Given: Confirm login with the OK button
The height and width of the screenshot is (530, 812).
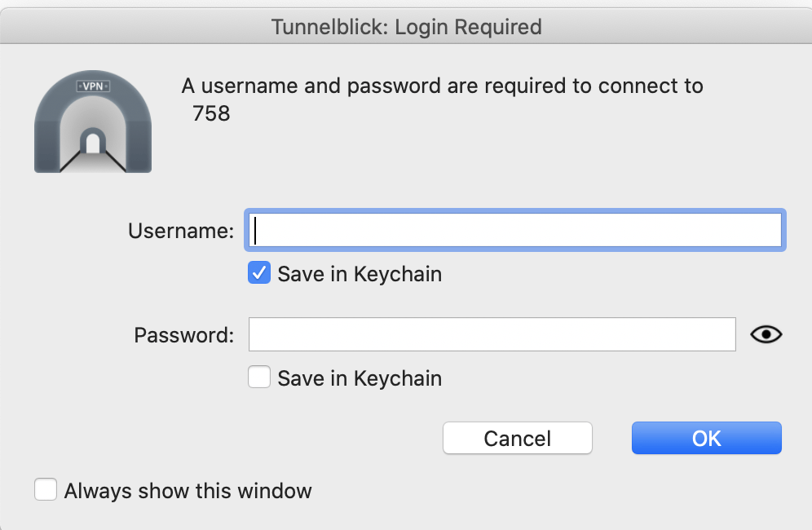Looking at the screenshot, I should (706, 438).
